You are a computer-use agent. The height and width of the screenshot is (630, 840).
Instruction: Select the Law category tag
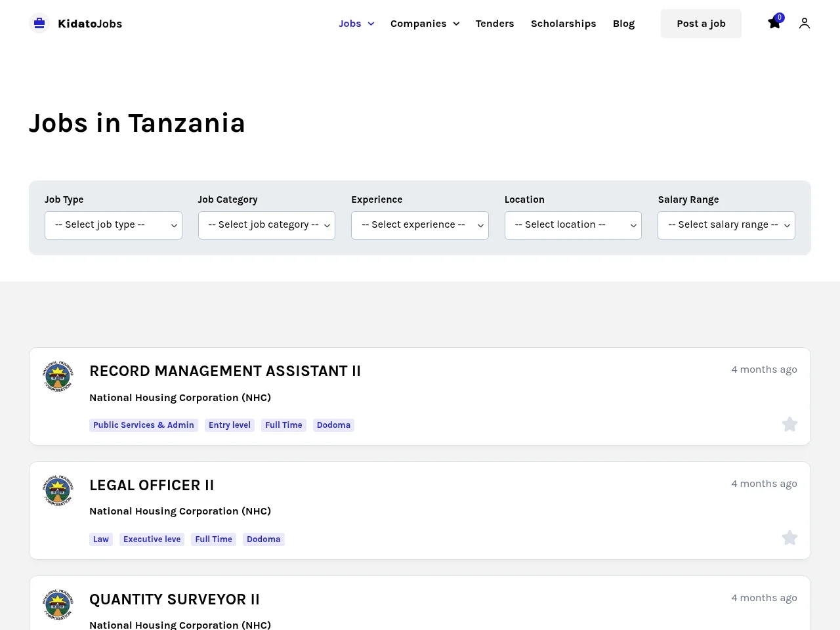(x=101, y=539)
